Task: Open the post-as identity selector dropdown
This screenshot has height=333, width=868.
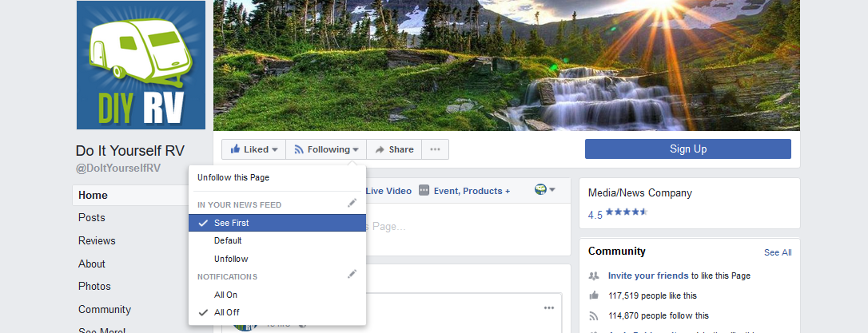Action: (x=545, y=190)
